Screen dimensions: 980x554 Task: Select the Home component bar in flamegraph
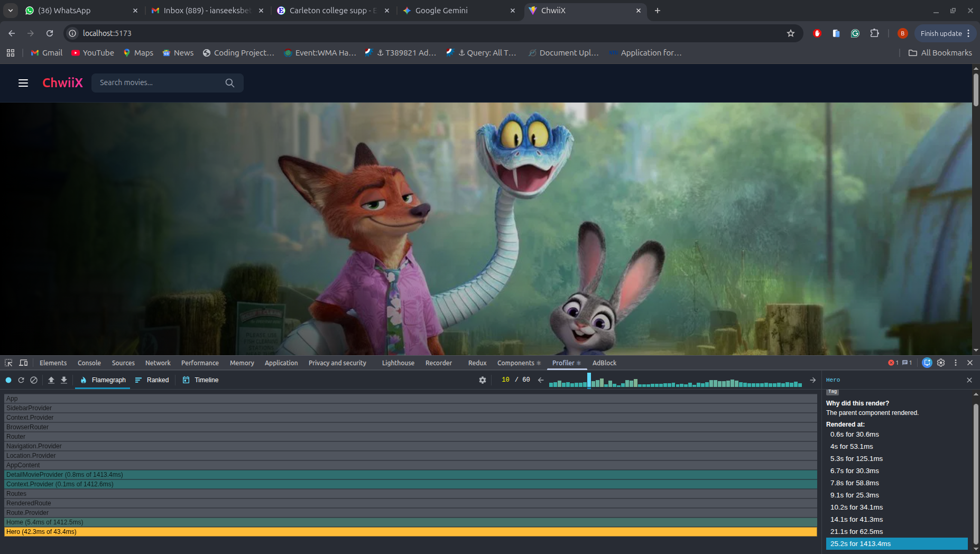410,522
